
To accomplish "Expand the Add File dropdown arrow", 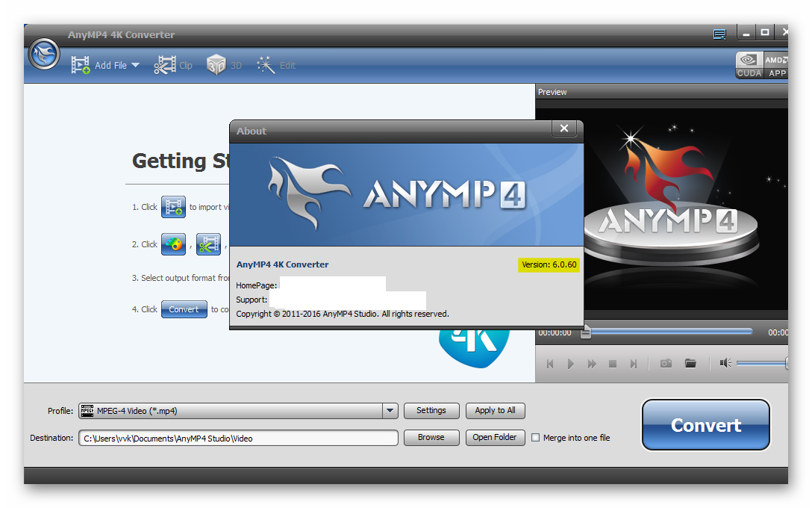I will pyautogui.click(x=136, y=65).
